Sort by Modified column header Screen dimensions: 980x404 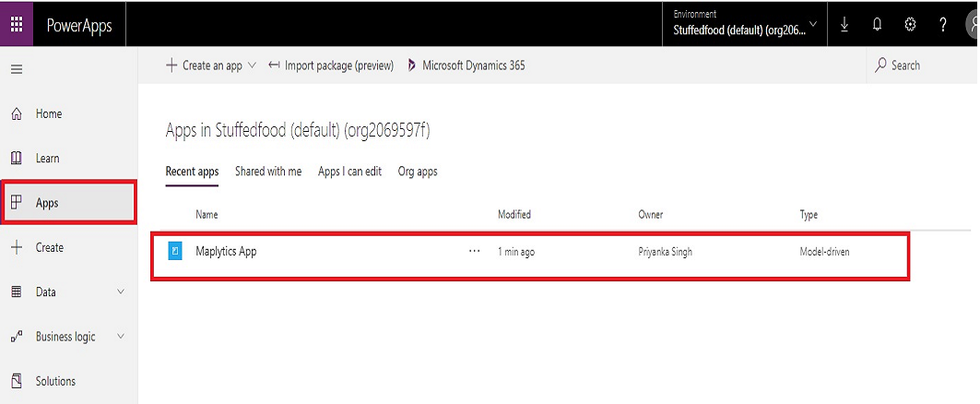pos(514,215)
